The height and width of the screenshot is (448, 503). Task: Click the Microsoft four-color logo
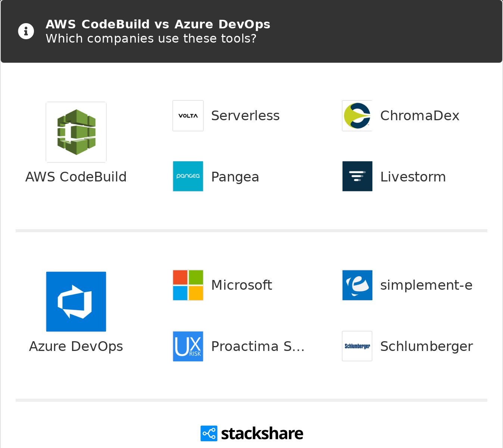(x=188, y=285)
